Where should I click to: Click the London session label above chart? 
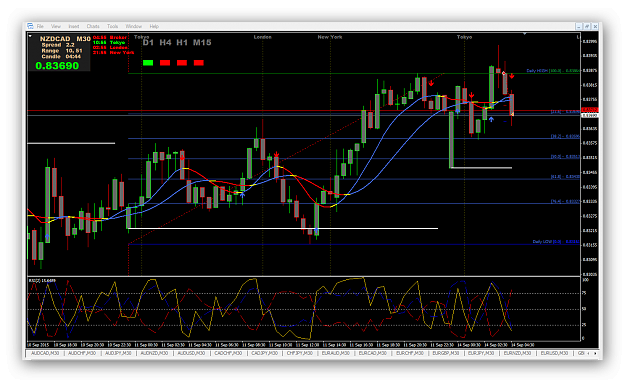coord(263,37)
